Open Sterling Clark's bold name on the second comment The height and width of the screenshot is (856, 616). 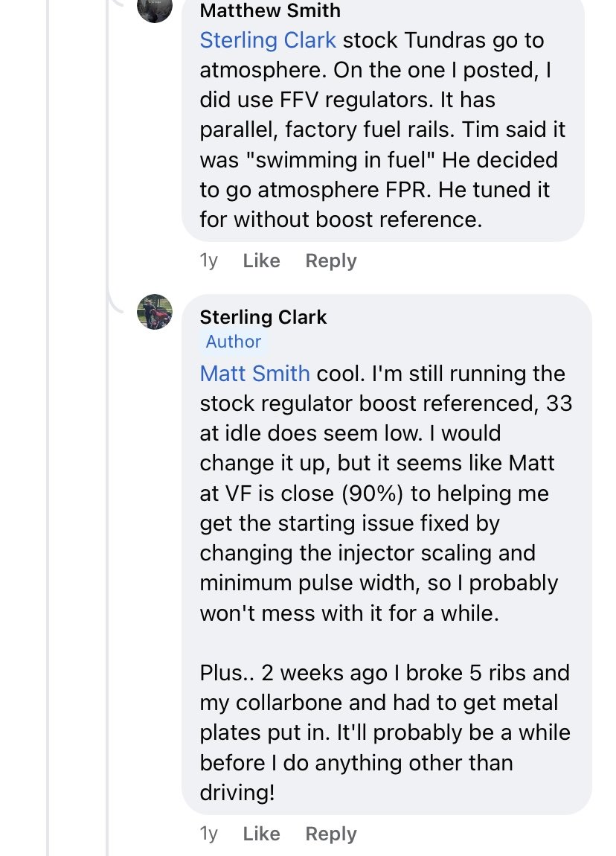click(263, 316)
